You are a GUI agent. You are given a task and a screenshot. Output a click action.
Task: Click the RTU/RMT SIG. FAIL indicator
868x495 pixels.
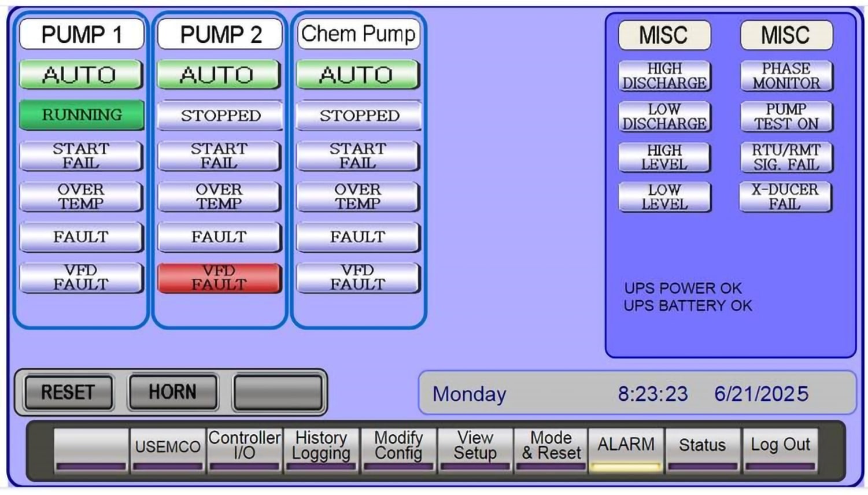pyautogui.click(x=786, y=157)
